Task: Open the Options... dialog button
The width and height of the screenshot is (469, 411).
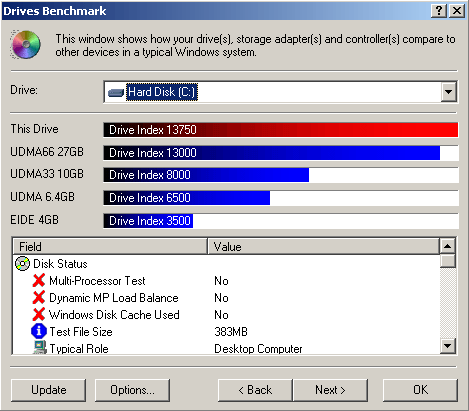Action: pyautogui.click(x=132, y=390)
